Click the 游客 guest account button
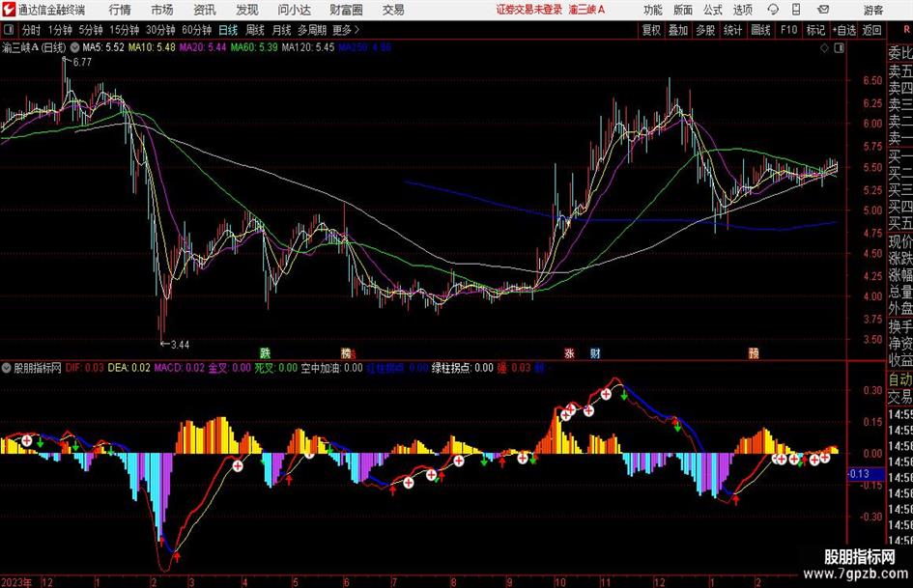913x588 pixels. pyautogui.click(x=872, y=10)
